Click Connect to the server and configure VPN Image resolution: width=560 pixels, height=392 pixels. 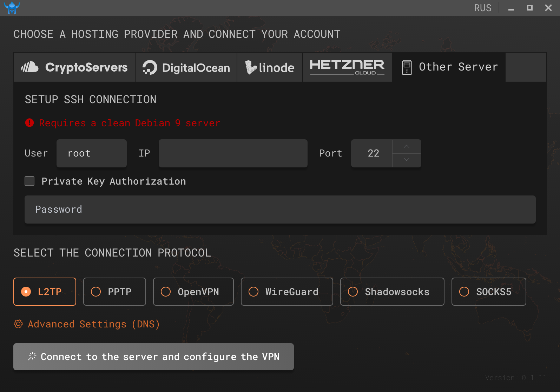(153, 357)
